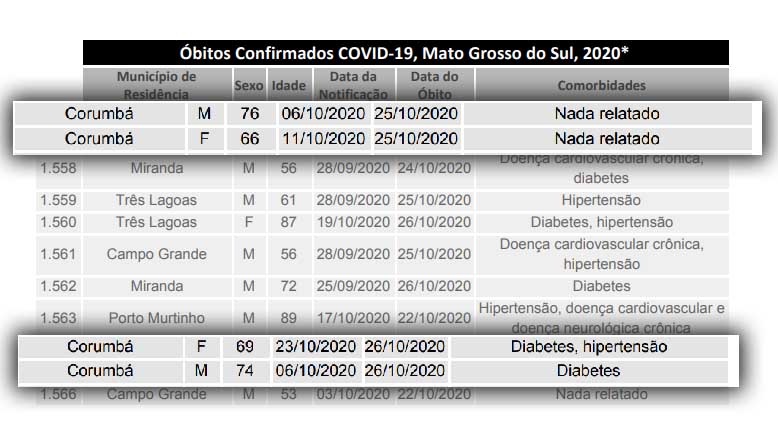
Task: Select 'Três Lagoas' in row 1.559
Action: [156, 200]
